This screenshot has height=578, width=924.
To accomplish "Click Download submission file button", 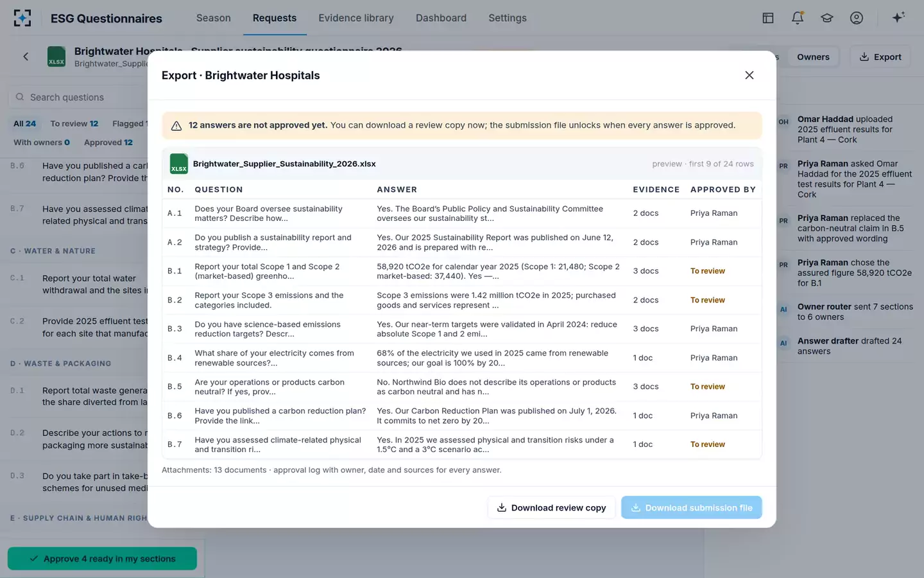I will [x=692, y=507].
